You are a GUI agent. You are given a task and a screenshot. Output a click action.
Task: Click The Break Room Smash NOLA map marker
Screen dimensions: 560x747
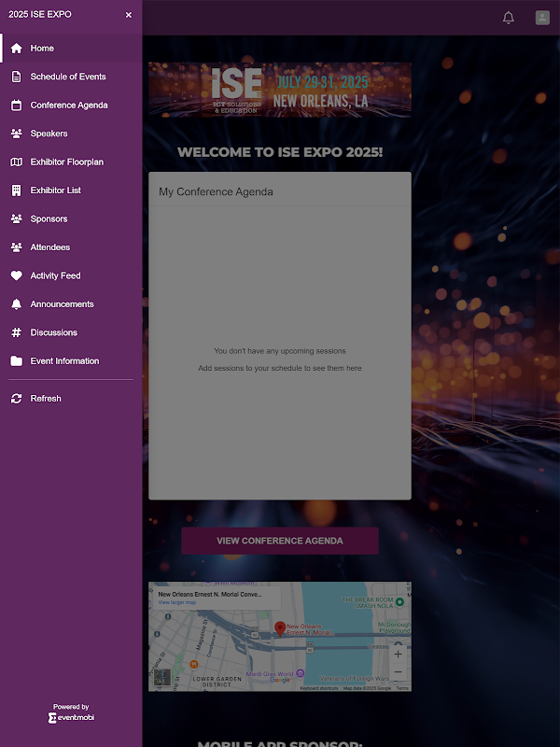(x=400, y=602)
